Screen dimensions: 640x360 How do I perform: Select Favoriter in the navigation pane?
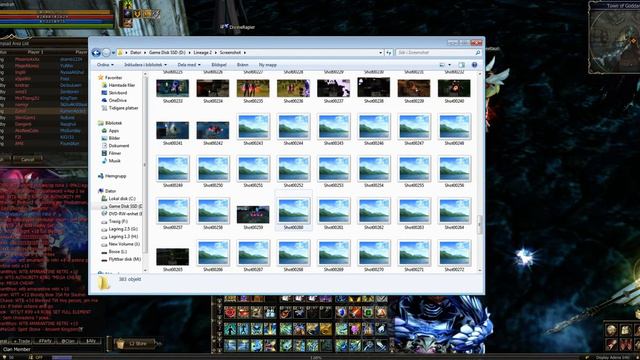tap(110, 78)
